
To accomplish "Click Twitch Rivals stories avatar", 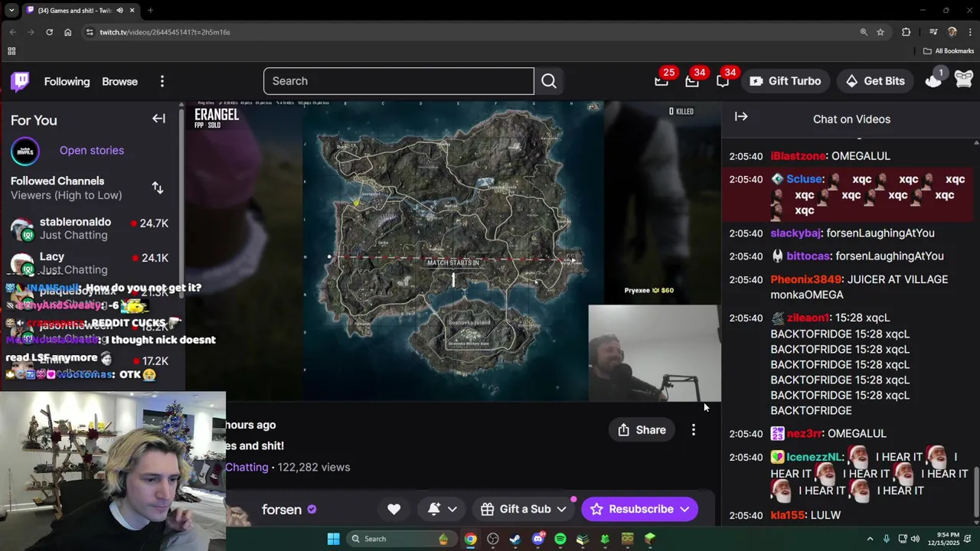I will [x=24, y=151].
